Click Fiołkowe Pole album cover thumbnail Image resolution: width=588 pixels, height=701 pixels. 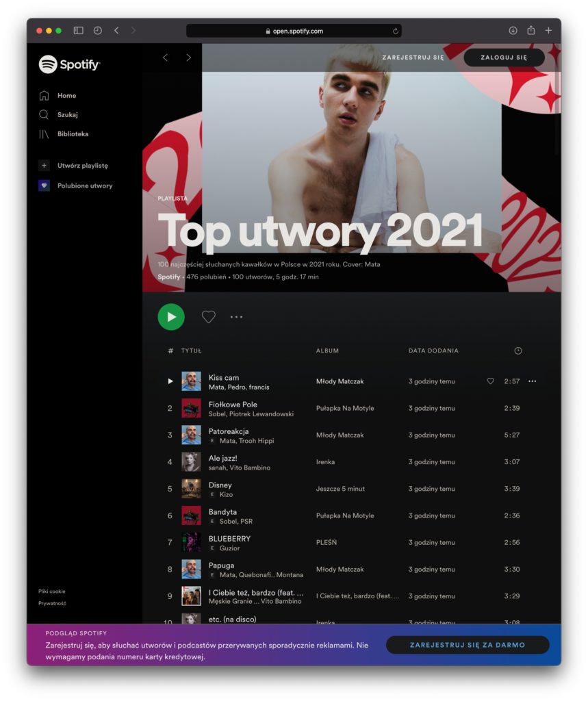pyautogui.click(x=191, y=408)
